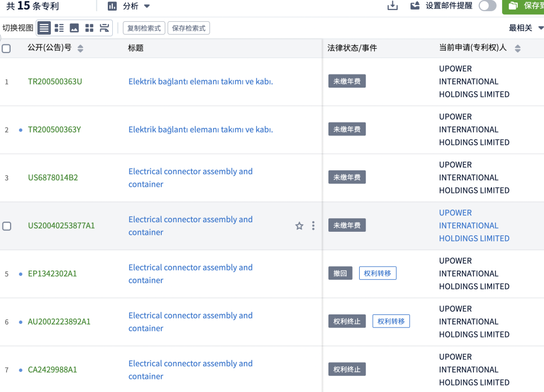The height and width of the screenshot is (392, 544).
Task: Click 未缴年费 tag for TR200500363U
Action: pyautogui.click(x=347, y=81)
